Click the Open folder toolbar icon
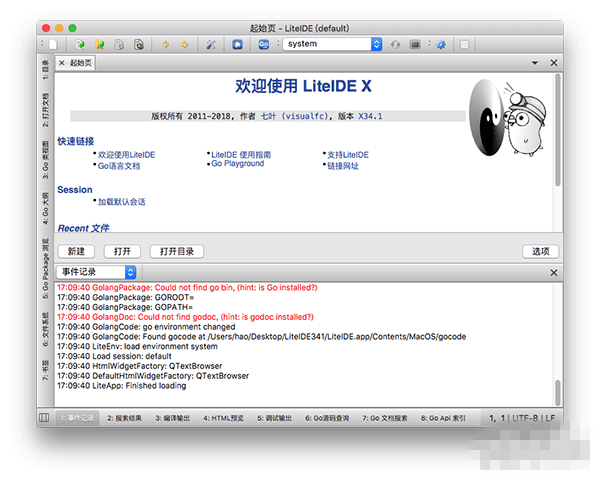 100,44
